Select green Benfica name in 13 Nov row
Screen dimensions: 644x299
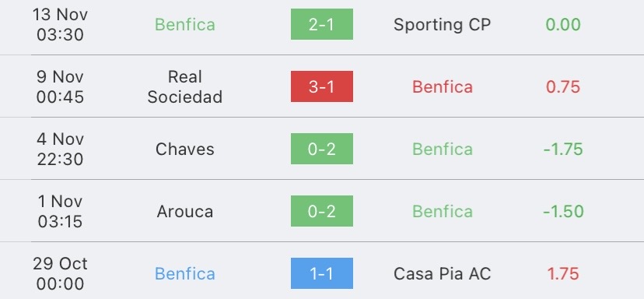pyautogui.click(x=185, y=25)
